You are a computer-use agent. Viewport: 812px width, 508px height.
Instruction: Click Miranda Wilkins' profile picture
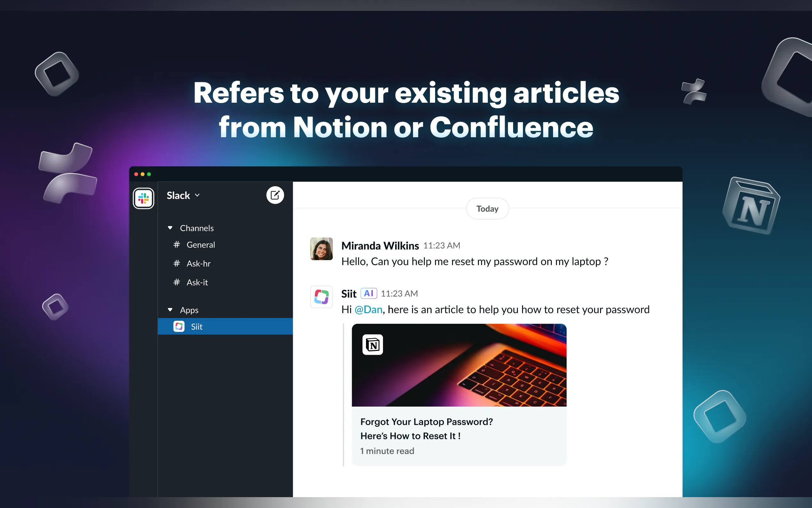pyautogui.click(x=321, y=249)
